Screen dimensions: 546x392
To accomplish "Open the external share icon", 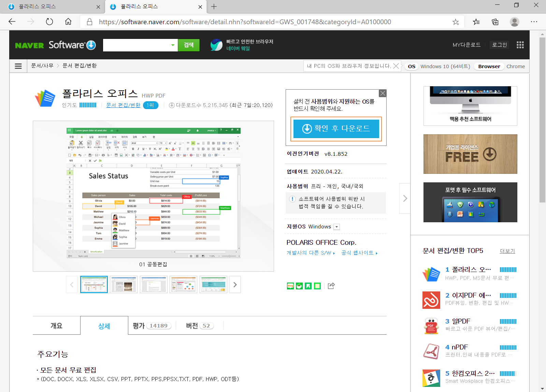I will pyautogui.click(x=331, y=286).
